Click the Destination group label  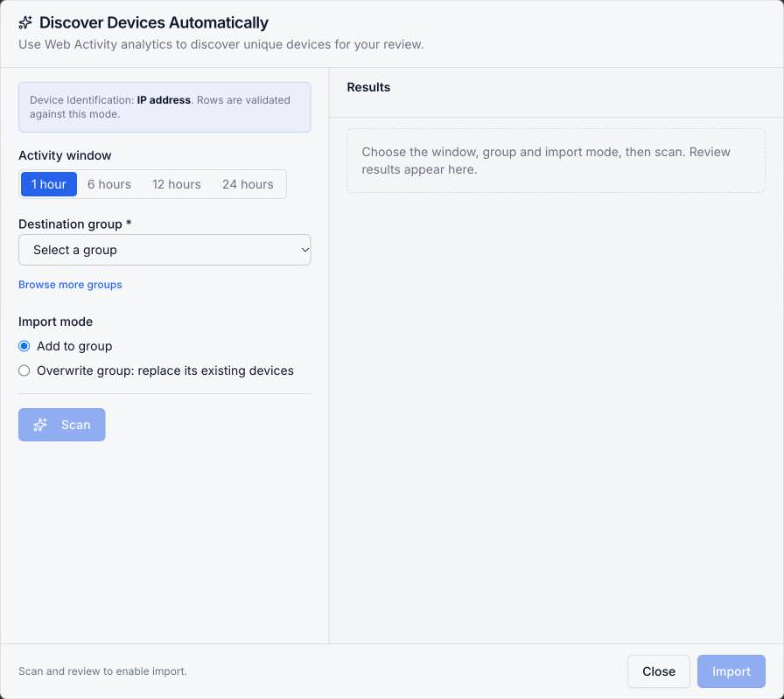pos(74,224)
